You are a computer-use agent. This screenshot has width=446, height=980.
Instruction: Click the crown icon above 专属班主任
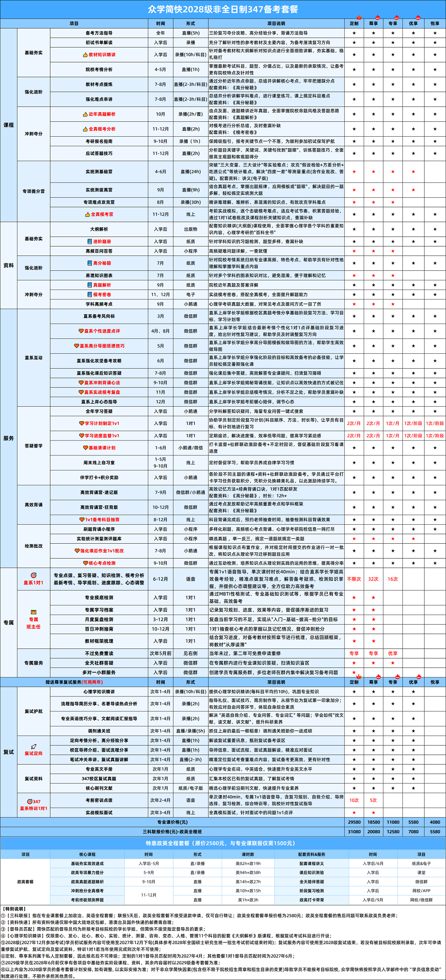point(33,612)
